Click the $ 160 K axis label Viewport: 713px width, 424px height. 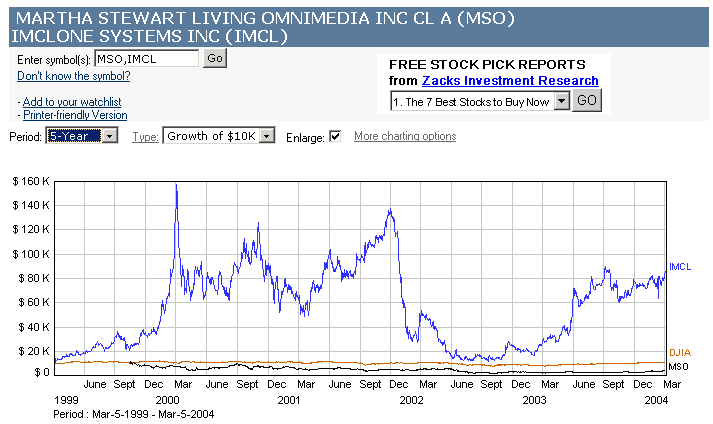(30, 181)
